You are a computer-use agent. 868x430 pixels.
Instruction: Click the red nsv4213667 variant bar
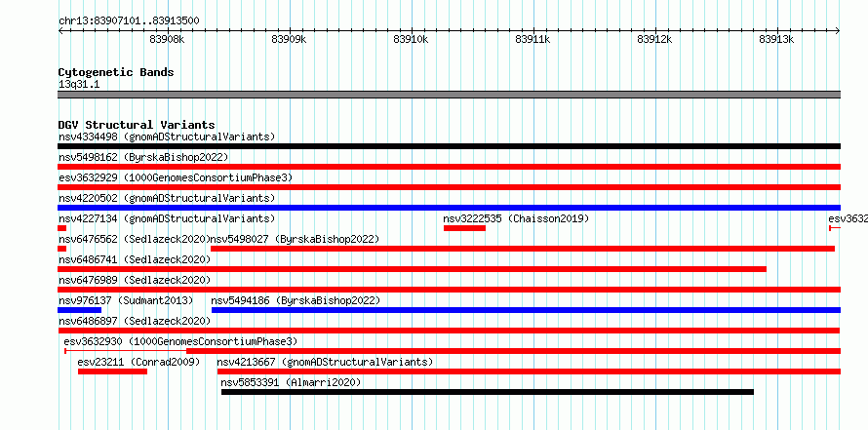(x=529, y=371)
